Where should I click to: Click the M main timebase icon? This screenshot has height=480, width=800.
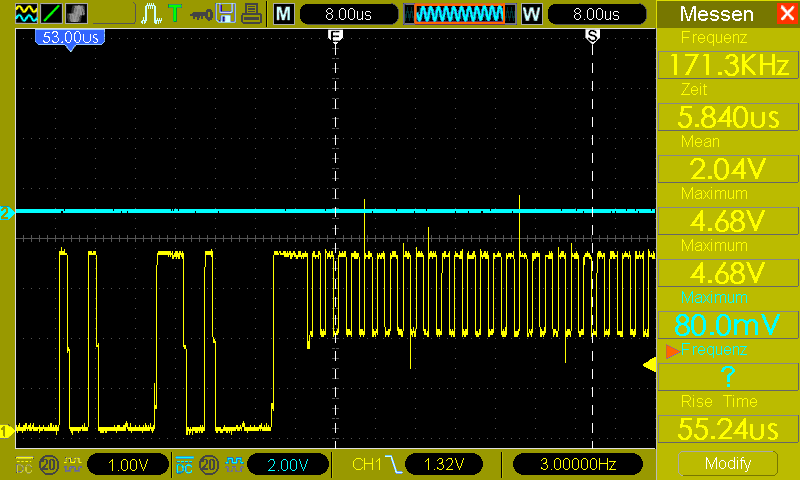click(x=284, y=14)
